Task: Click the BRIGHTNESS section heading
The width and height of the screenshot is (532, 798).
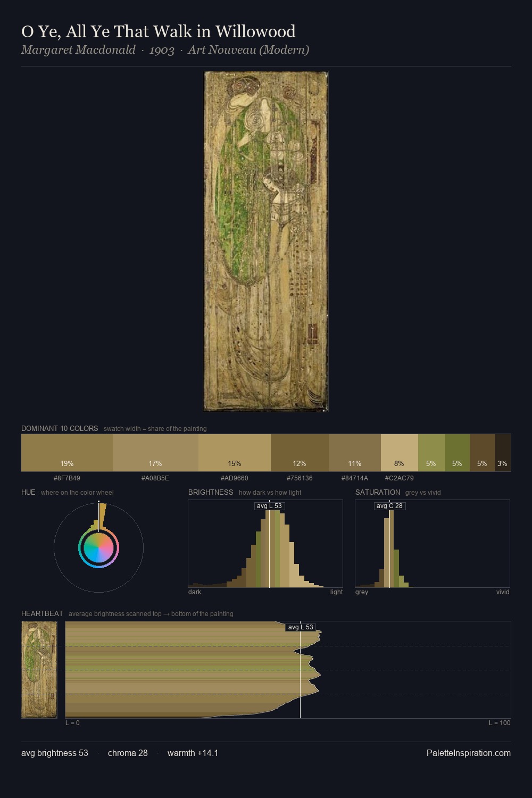Action: [x=211, y=492]
